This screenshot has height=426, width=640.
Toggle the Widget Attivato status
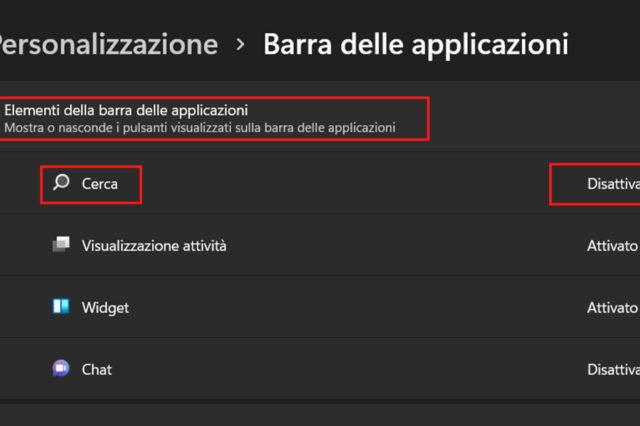(x=612, y=307)
